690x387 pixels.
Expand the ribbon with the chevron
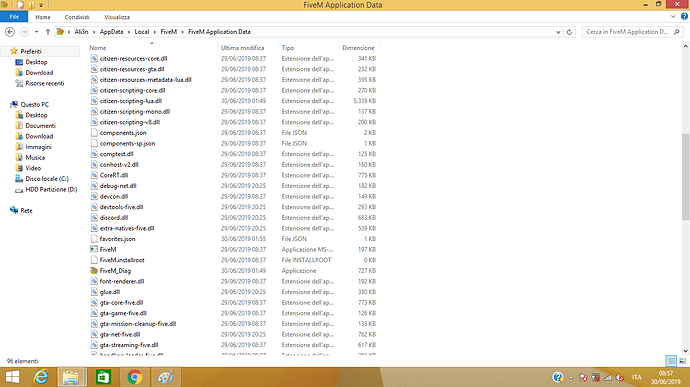pyautogui.click(x=673, y=17)
